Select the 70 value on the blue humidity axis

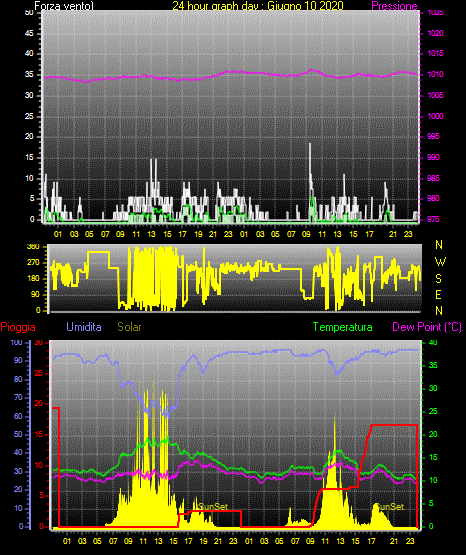tap(18, 397)
